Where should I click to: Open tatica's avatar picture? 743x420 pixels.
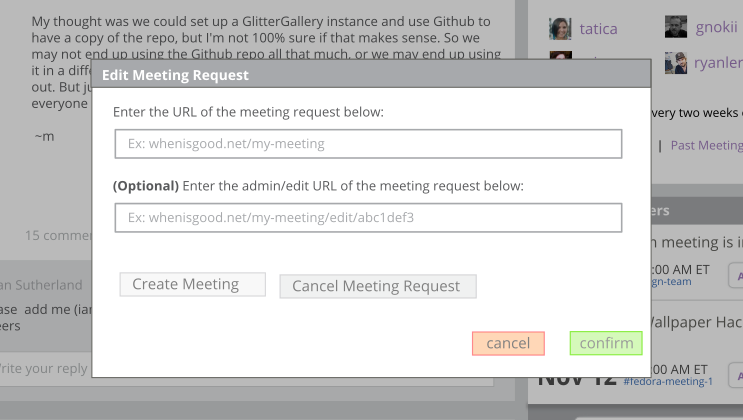point(560,29)
